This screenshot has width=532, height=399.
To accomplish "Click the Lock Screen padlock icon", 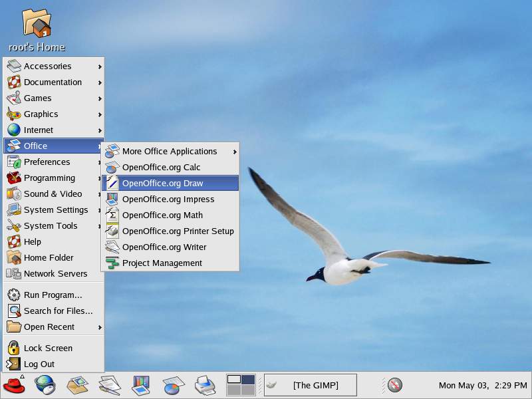I will click(14, 348).
